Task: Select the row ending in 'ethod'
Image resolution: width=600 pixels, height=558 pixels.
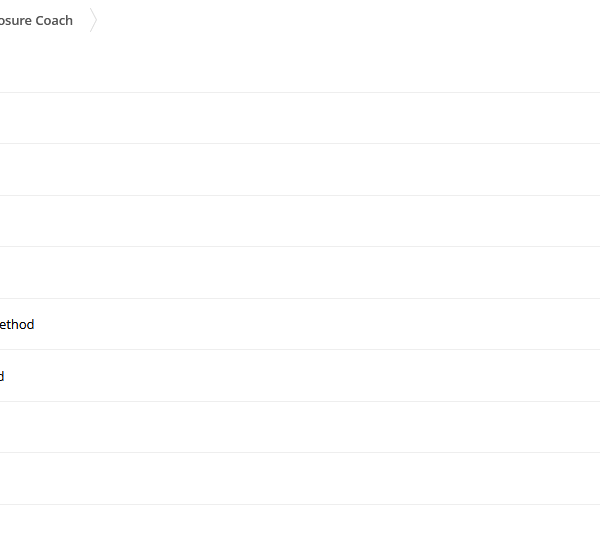Action: click(300, 324)
